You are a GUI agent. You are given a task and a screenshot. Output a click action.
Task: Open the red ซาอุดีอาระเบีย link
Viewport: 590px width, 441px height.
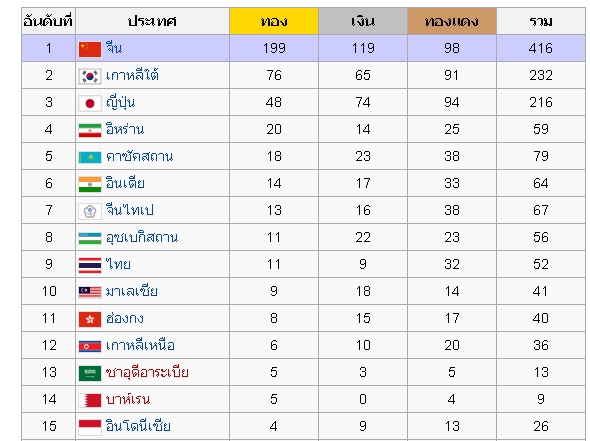[147, 372]
